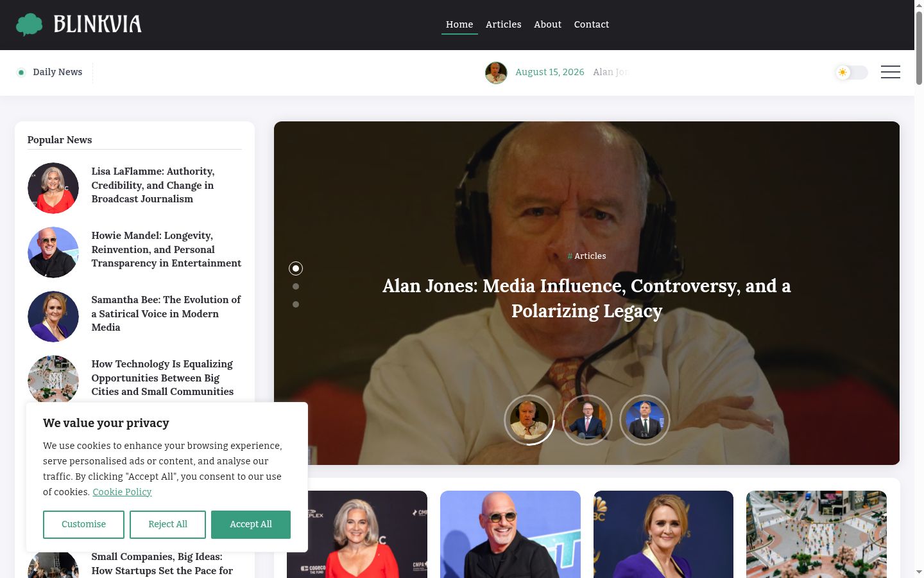
Task: Open the Lisa LaFlamme popular news headline
Action: [153, 185]
